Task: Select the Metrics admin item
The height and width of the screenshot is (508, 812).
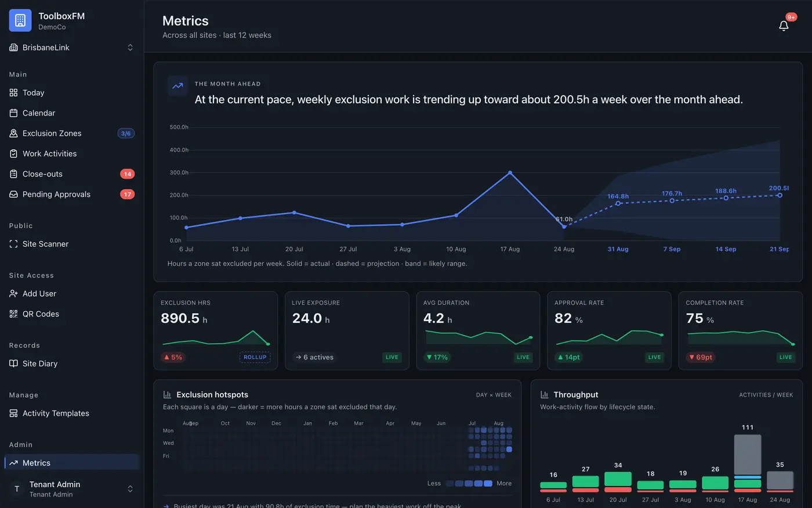Action: click(x=72, y=463)
